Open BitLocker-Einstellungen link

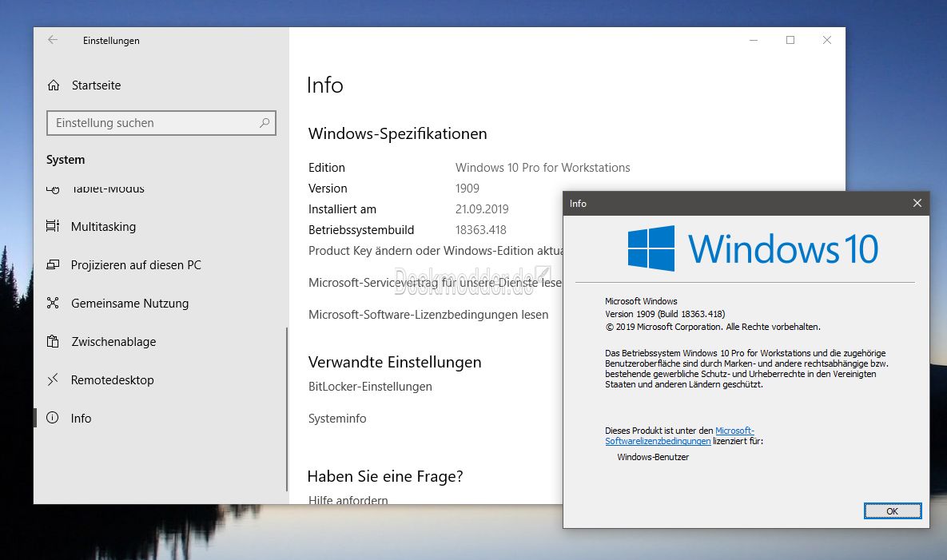coord(370,386)
